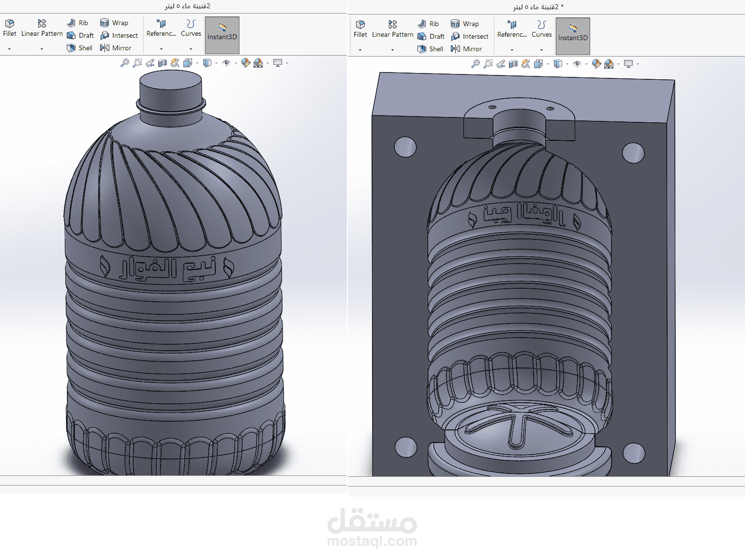Click Fillet tool in left window
Viewport: 745px width, 560px height.
pyautogui.click(x=10, y=28)
